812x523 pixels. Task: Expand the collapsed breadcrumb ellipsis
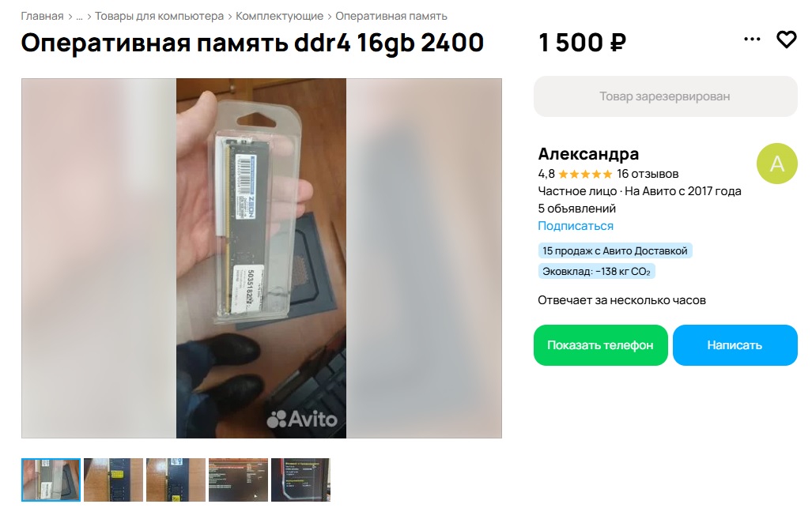click(x=79, y=17)
